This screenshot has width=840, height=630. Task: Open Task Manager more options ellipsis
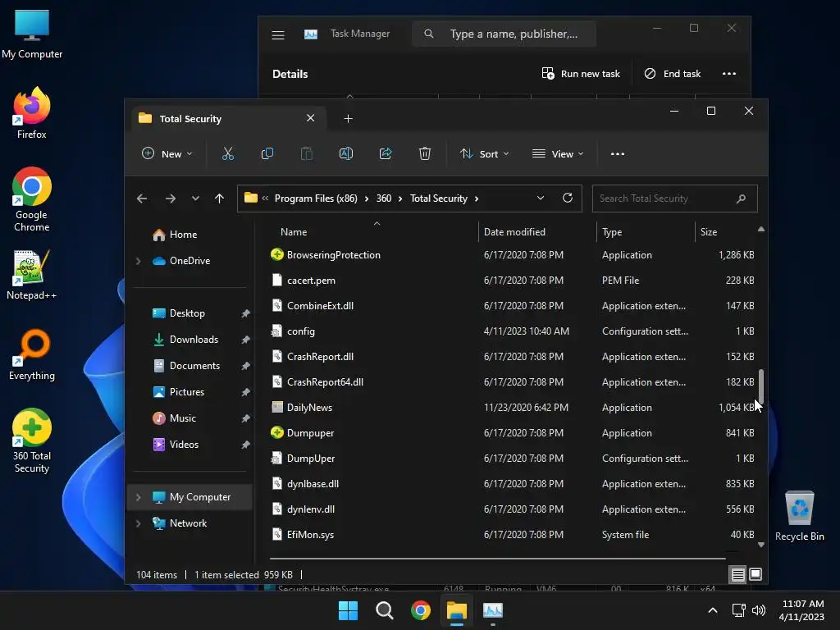pyautogui.click(x=729, y=73)
